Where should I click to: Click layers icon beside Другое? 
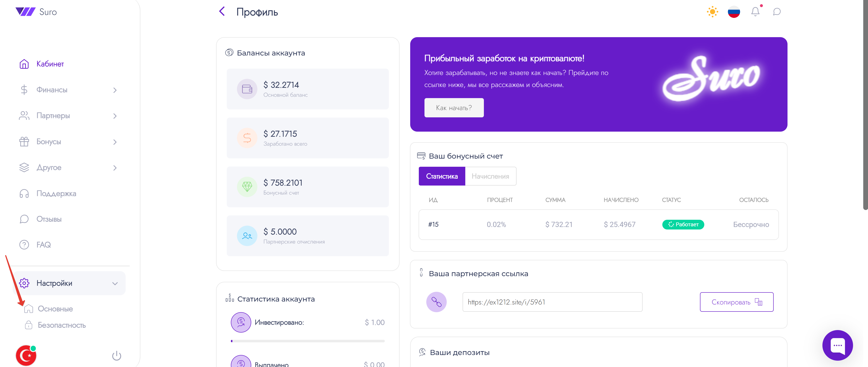coord(24,168)
